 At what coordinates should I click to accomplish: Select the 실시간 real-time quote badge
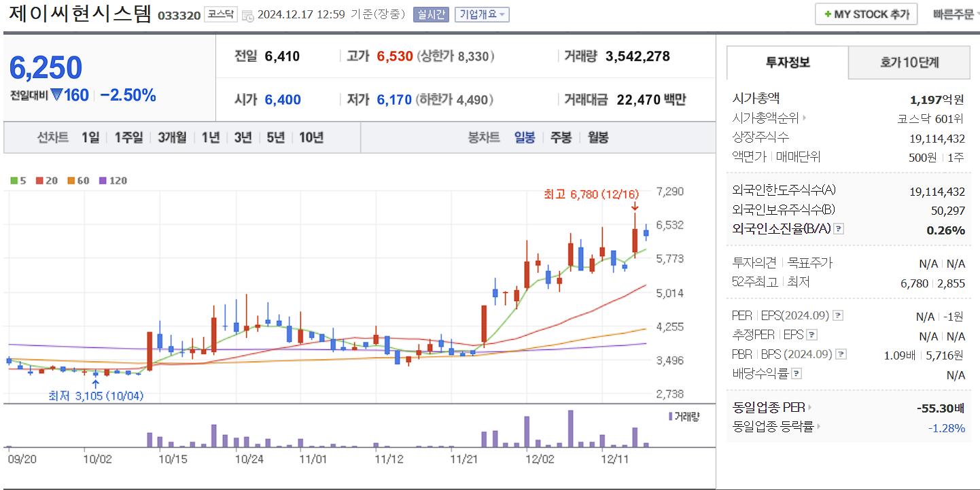430,14
